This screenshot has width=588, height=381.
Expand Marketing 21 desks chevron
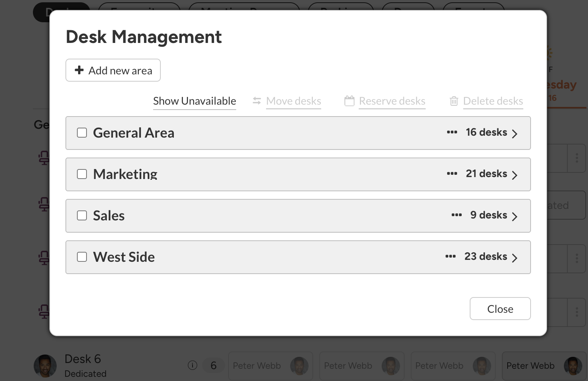(515, 175)
